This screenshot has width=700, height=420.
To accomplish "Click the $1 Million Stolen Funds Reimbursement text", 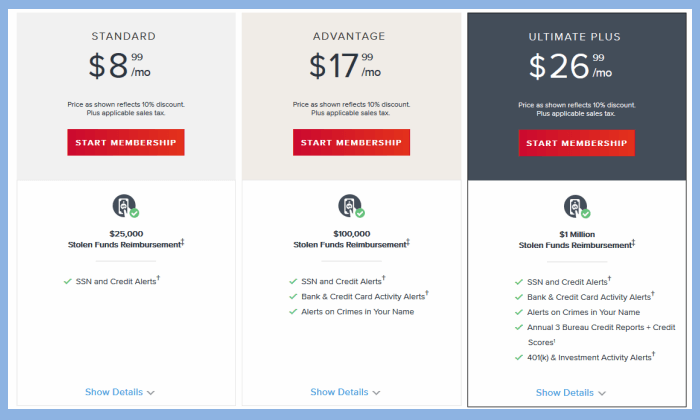I will [x=577, y=240].
